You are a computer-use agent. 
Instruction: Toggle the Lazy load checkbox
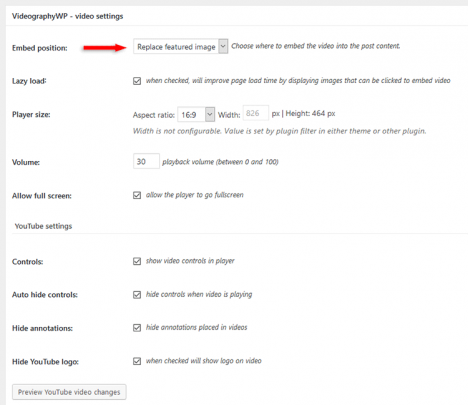point(137,81)
